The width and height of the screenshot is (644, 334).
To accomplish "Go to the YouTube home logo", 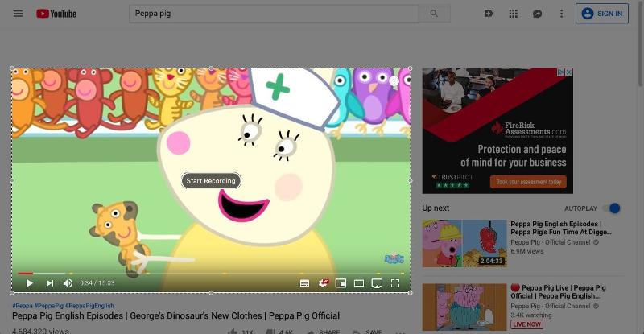I will point(56,14).
